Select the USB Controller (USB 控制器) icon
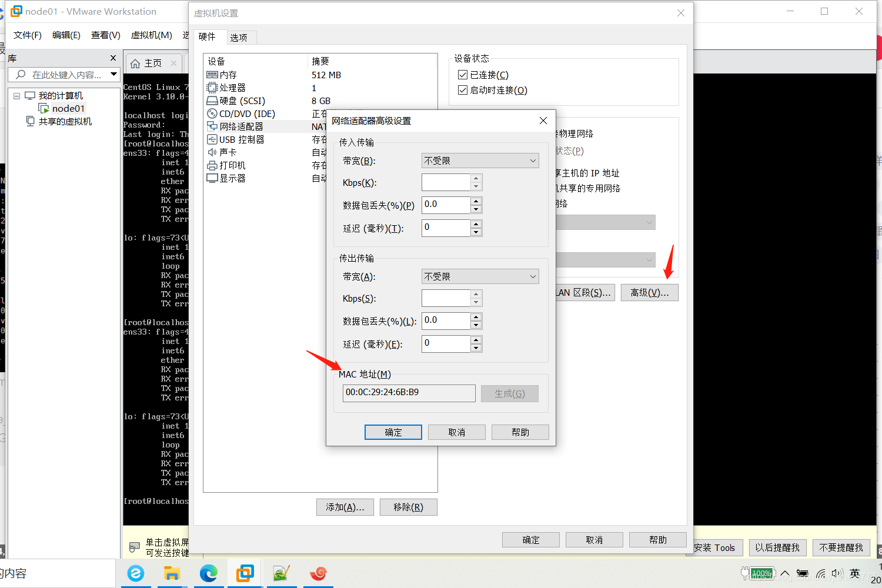882x588 pixels. (212, 139)
